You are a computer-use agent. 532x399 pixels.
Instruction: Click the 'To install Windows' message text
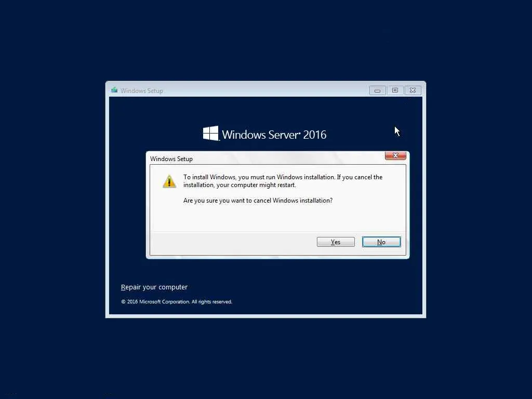click(x=283, y=181)
